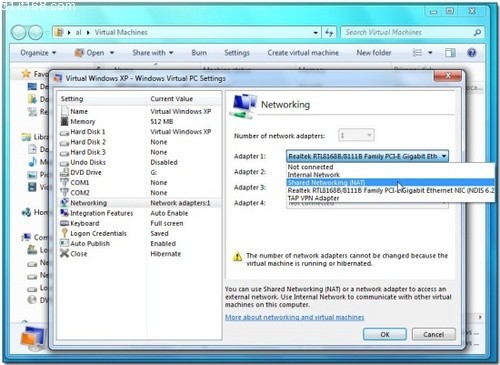Select the DVD Drive icon
Screen dimensions: 500x365
coord(65,172)
